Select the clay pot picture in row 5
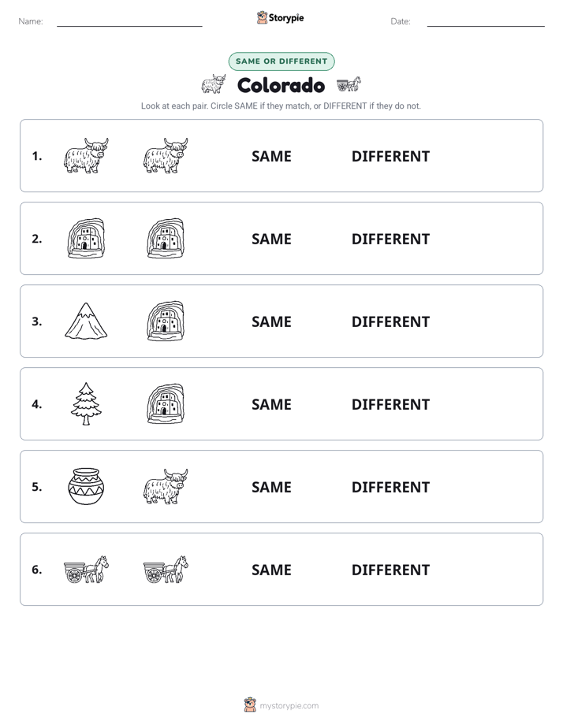Screen dimensions: 563x728 pos(86,486)
